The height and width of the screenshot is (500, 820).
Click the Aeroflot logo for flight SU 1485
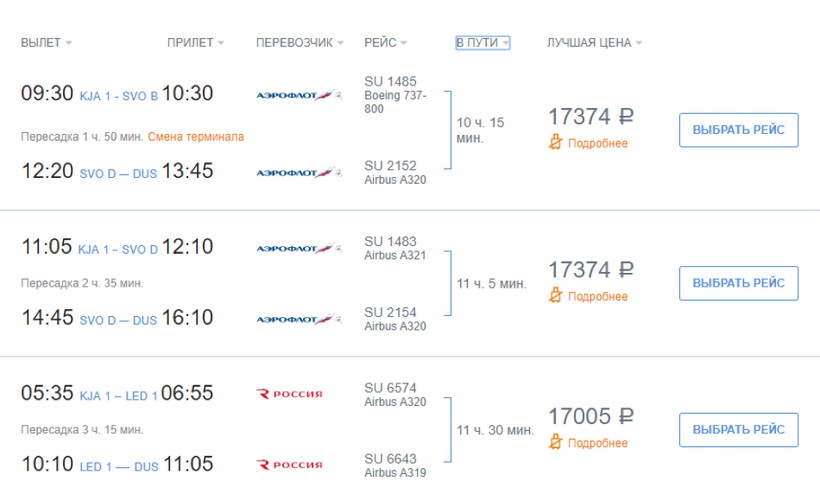[x=299, y=95]
